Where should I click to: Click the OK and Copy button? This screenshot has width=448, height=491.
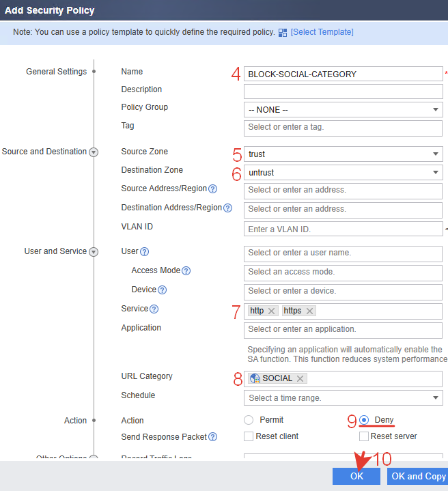(418, 476)
